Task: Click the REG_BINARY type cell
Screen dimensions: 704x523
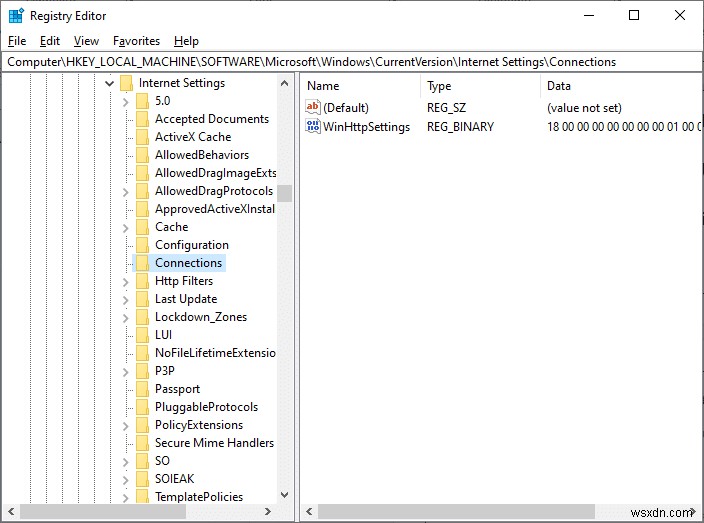Action: pos(460,127)
